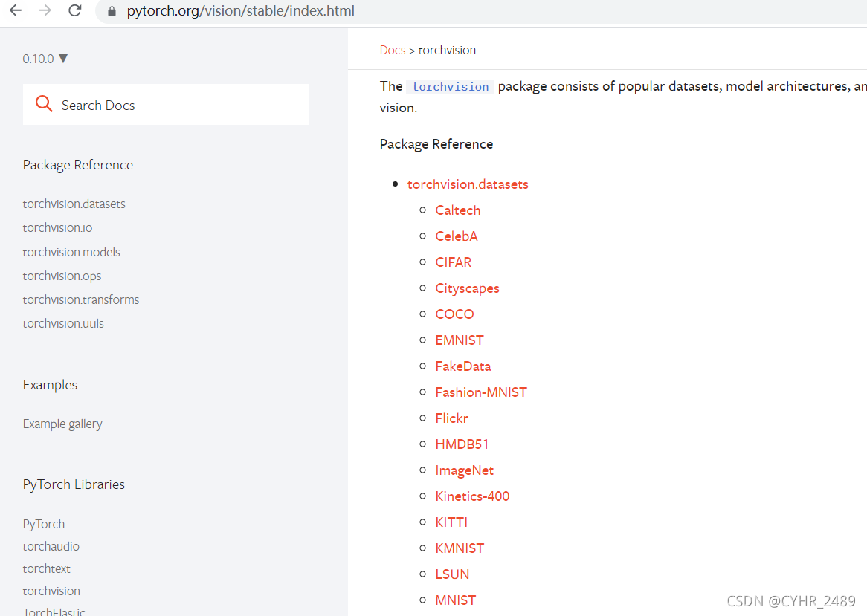Click the browser back arrow
The height and width of the screenshot is (616, 867).
[x=16, y=10]
